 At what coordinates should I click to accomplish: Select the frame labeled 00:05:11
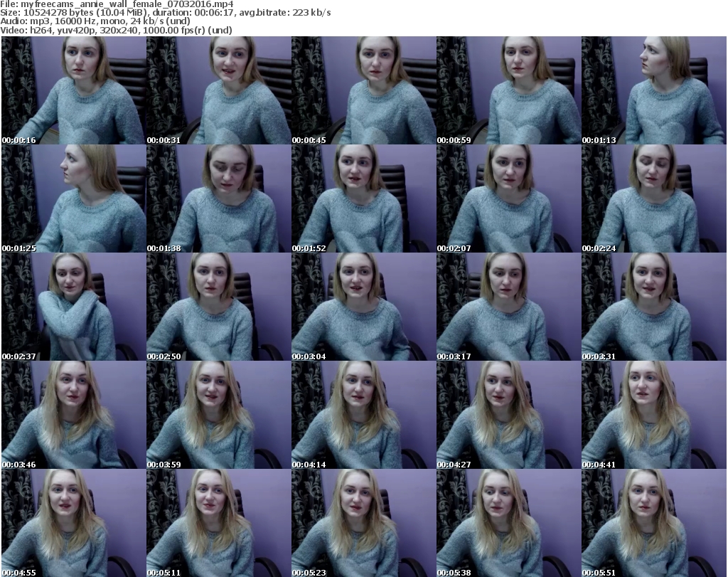(219, 523)
